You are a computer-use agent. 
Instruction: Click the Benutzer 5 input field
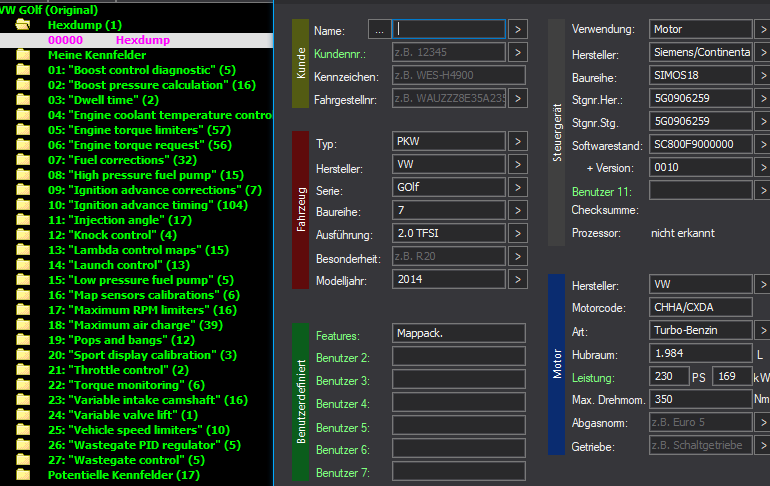pos(459,425)
